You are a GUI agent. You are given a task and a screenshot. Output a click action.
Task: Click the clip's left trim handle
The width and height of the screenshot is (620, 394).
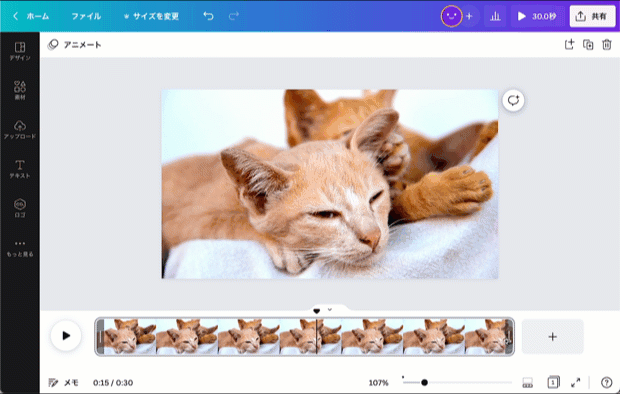click(100, 337)
